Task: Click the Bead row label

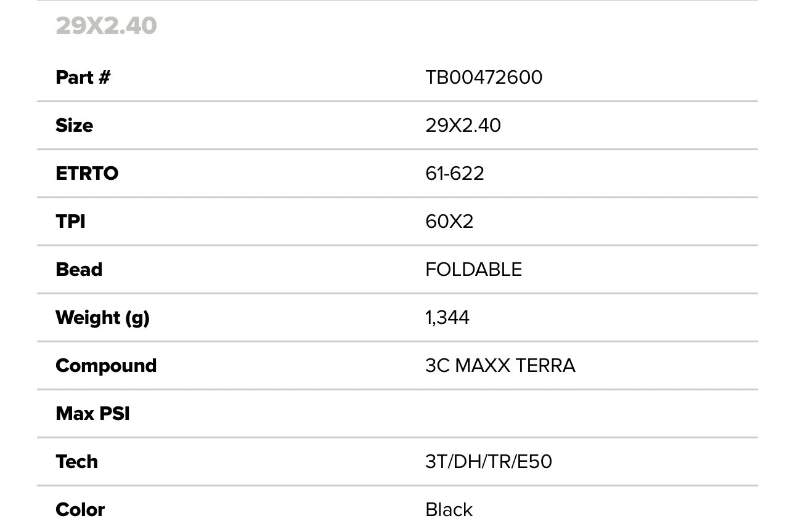Action: (79, 270)
